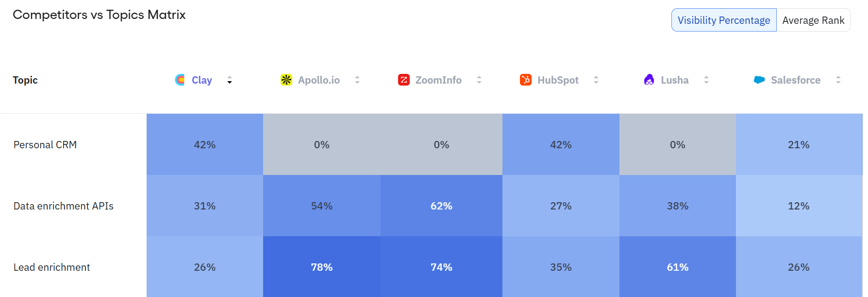Click the Apollo.io logo icon
868x297 pixels.
[286, 80]
